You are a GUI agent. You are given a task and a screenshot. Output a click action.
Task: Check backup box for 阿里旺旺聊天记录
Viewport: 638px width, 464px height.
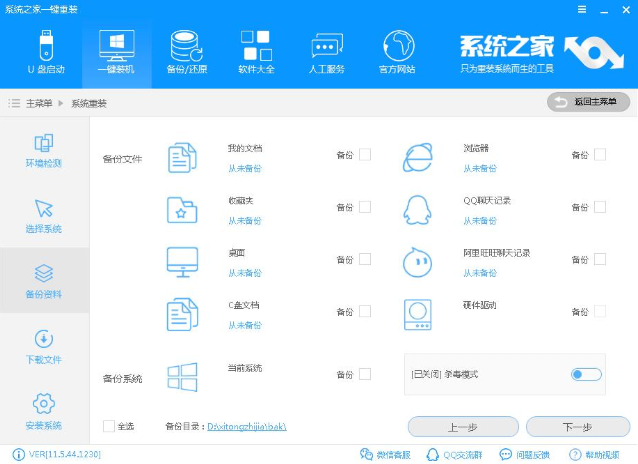click(x=600, y=259)
